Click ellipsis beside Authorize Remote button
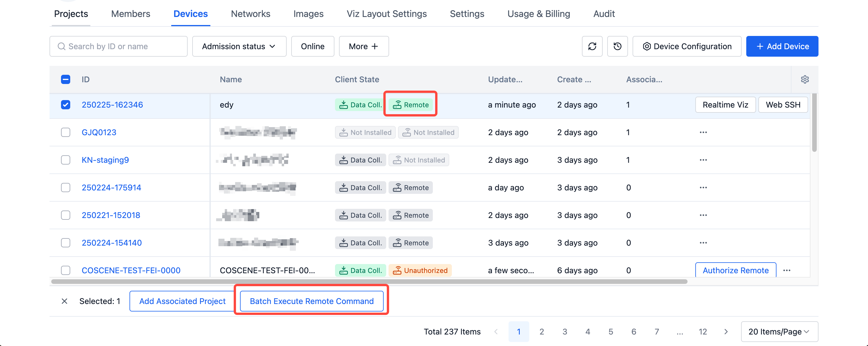The width and height of the screenshot is (868, 346). pos(787,270)
